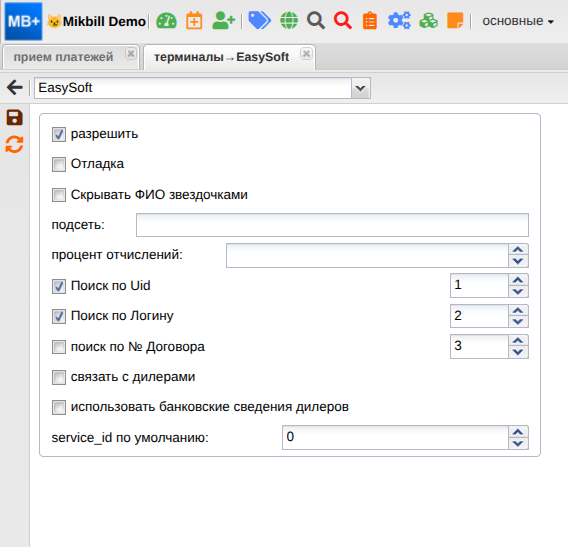Increase процент отчислений with up arrow
This screenshot has width=568, height=547.
tap(518, 250)
